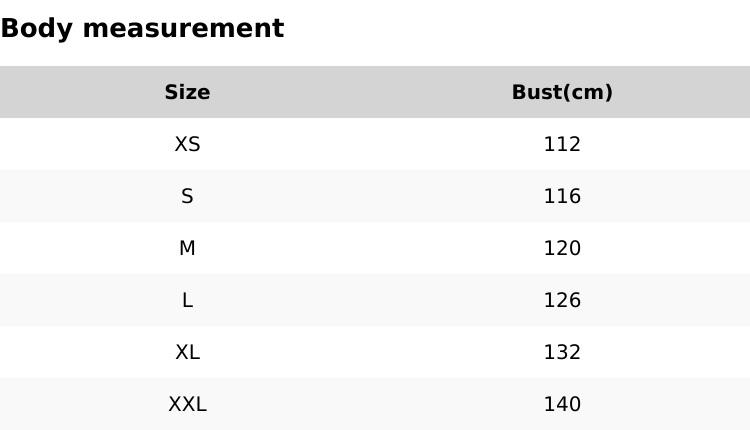This screenshot has width=750, height=430.
Task: Select the XS size cell
Action: point(187,144)
